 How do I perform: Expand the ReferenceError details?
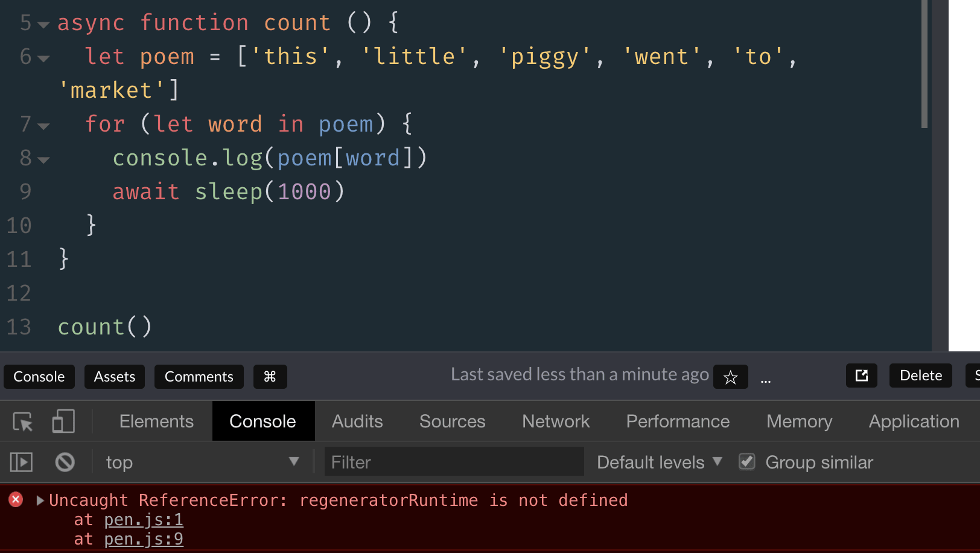tap(40, 500)
